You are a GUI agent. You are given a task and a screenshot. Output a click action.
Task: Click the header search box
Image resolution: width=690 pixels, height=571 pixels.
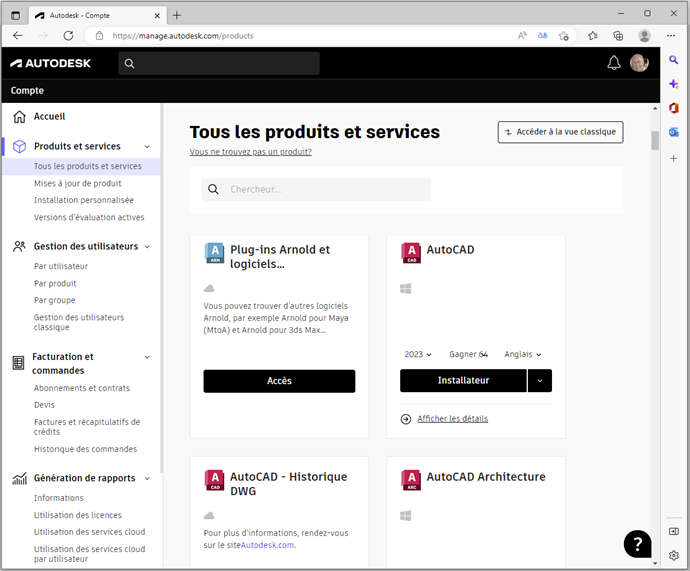click(x=219, y=63)
